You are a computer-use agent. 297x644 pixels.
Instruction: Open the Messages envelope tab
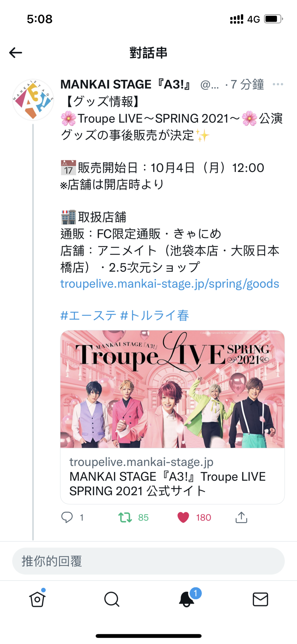click(260, 599)
